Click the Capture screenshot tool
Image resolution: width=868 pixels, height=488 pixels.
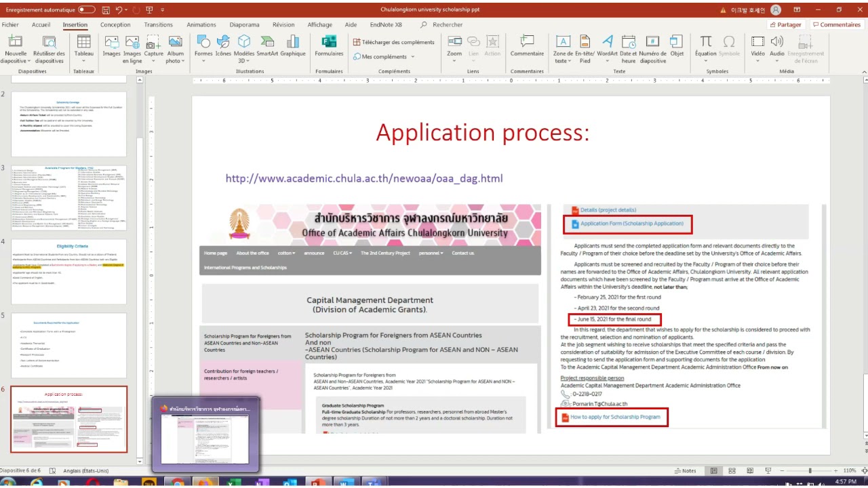tap(154, 46)
